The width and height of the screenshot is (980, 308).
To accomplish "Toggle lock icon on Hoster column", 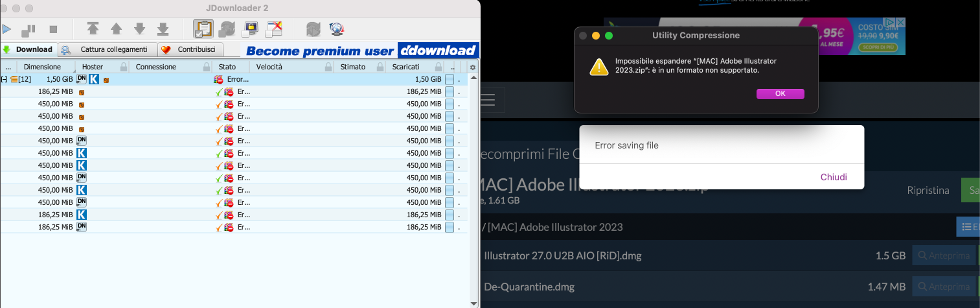I will click(123, 67).
